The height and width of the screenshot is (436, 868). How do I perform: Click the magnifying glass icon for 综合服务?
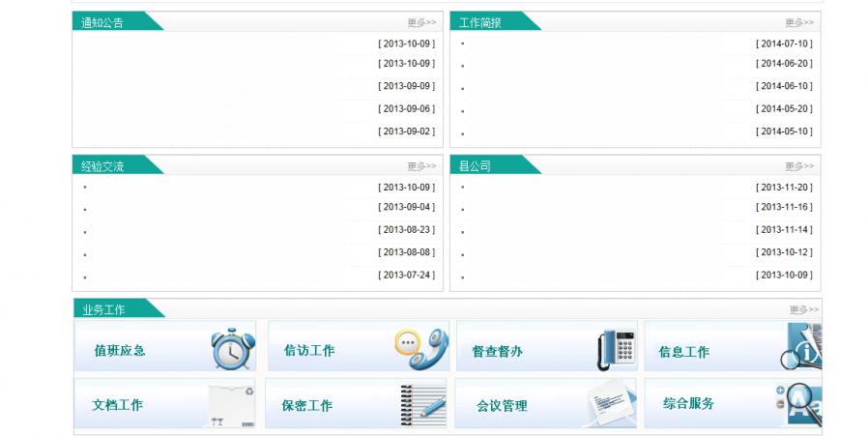801,403
